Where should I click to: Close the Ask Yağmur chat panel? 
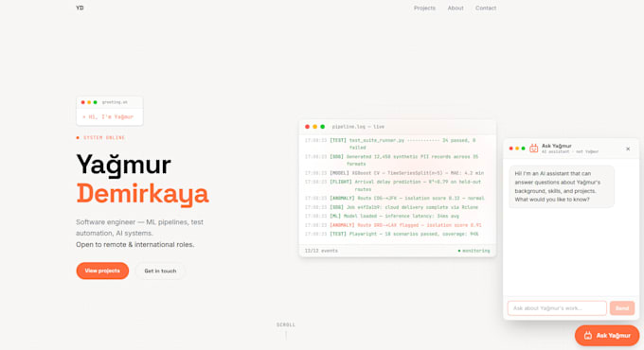pos(628,149)
